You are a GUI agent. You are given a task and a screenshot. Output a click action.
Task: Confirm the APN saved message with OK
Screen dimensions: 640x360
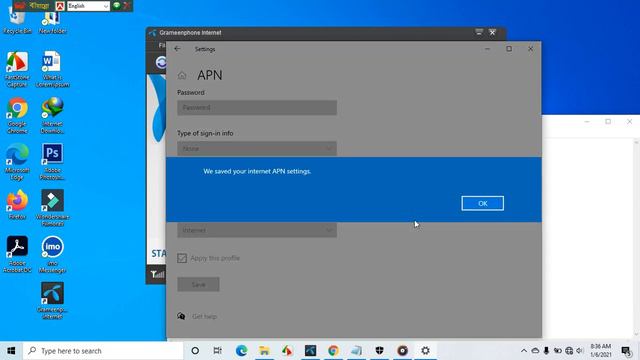(x=482, y=203)
